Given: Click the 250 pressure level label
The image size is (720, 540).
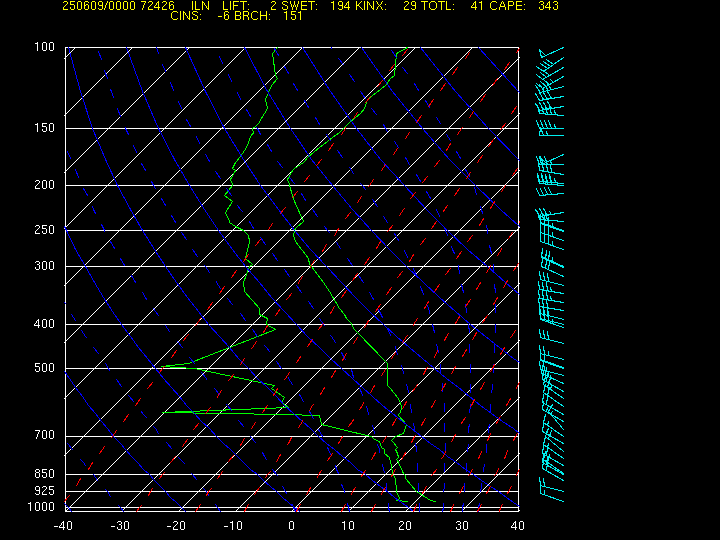Looking at the screenshot, I should 45,230.
